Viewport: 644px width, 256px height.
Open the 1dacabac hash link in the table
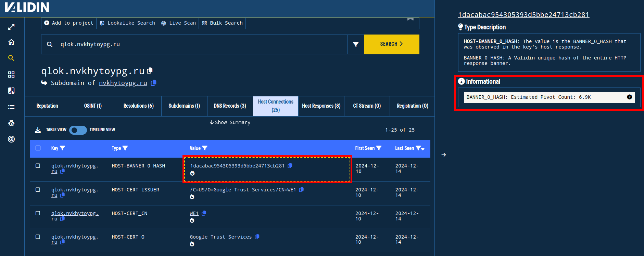click(237, 166)
